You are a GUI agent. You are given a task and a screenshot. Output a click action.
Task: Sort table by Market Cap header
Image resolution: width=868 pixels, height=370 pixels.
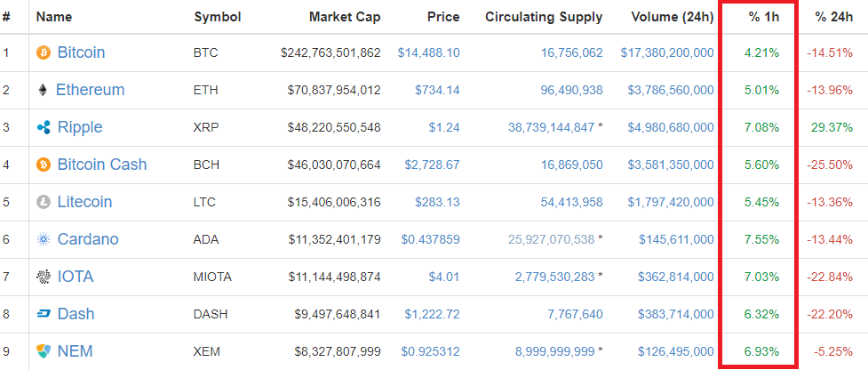tap(345, 17)
